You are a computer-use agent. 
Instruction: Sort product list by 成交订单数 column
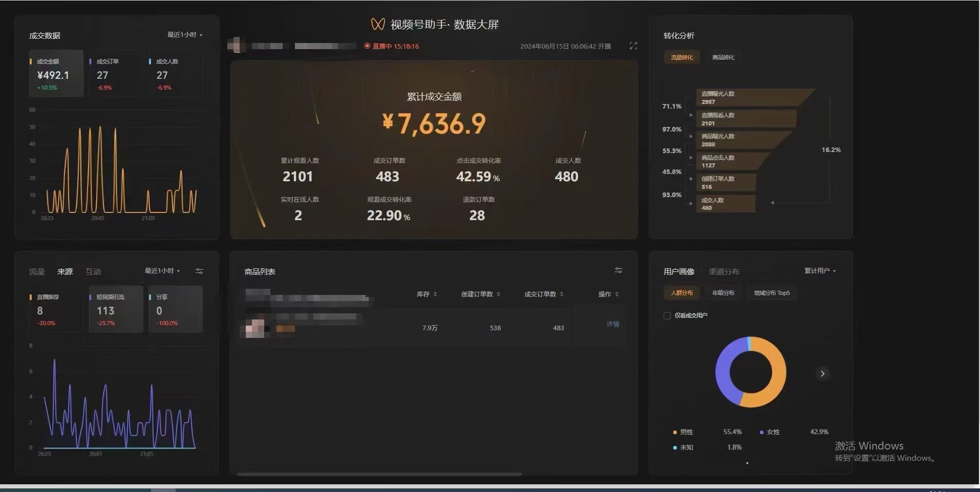543,294
